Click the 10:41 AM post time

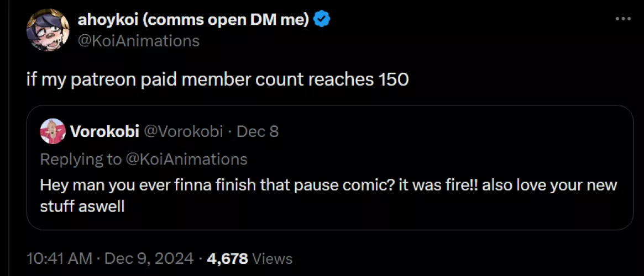(x=59, y=258)
